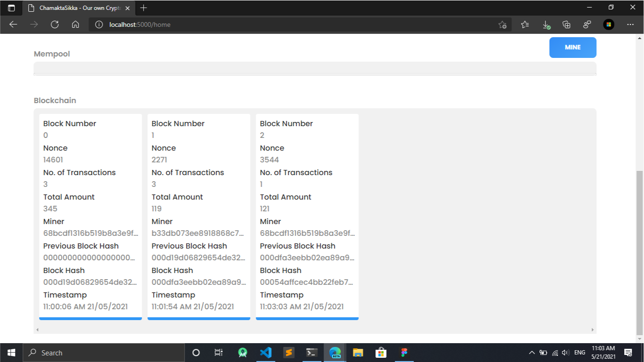Check the battery status icon
The height and width of the screenshot is (362, 644).
(543, 353)
